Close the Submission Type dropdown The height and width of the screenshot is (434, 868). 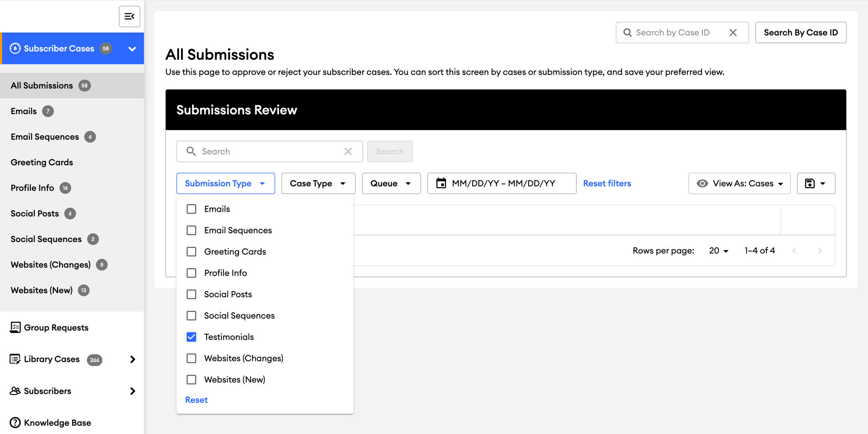tap(226, 183)
